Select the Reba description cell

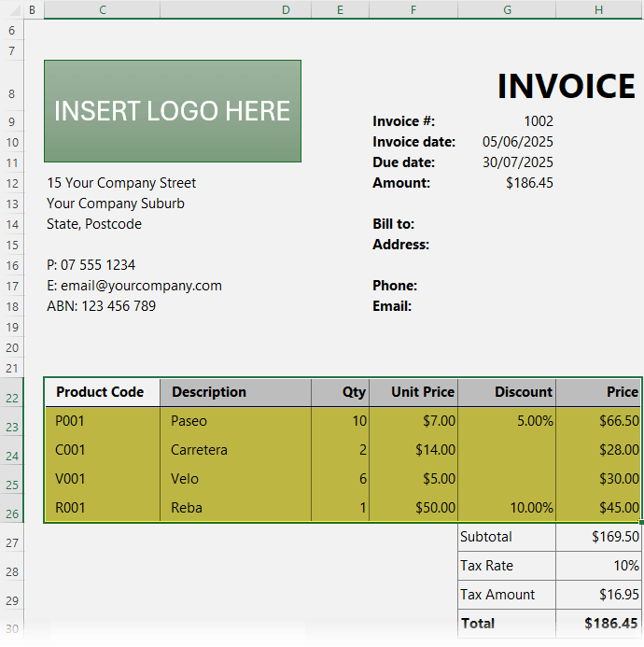[x=235, y=508]
